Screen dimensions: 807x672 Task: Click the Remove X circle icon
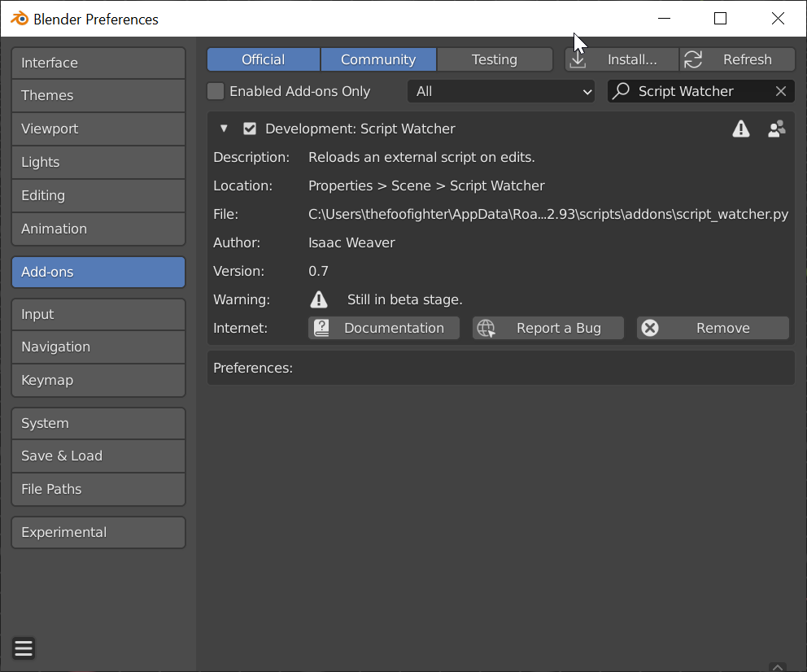650,328
